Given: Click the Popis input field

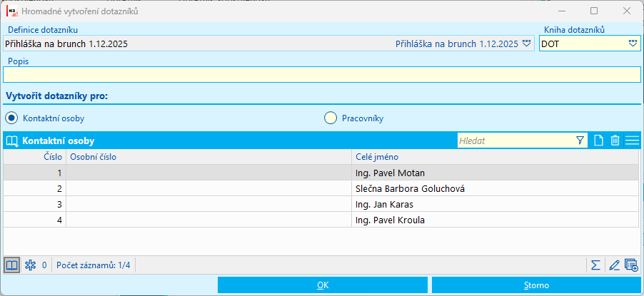Looking at the screenshot, I should click(321, 74).
